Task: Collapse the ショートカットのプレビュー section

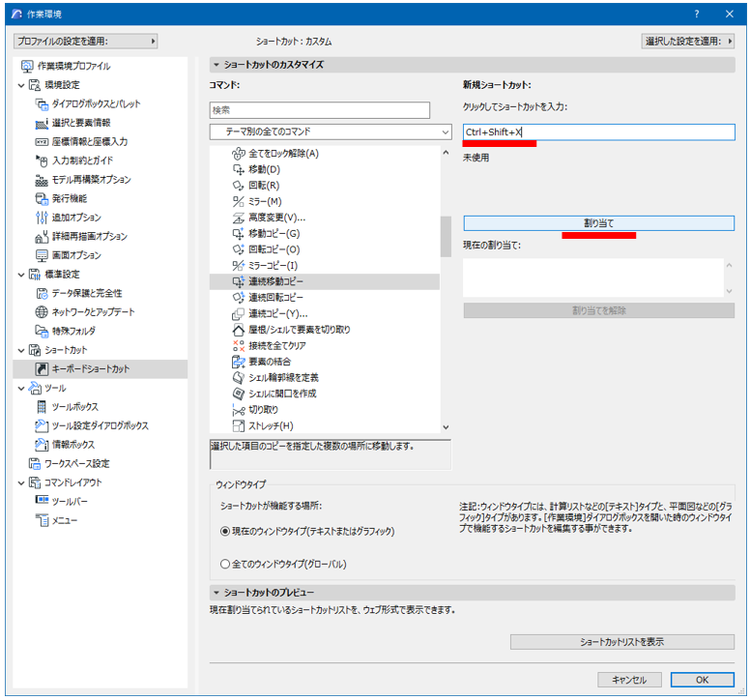Action: pos(216,593)
